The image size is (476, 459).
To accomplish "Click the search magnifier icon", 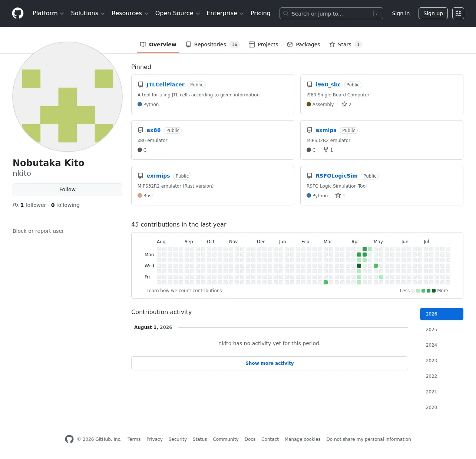I will pos(286,13).
